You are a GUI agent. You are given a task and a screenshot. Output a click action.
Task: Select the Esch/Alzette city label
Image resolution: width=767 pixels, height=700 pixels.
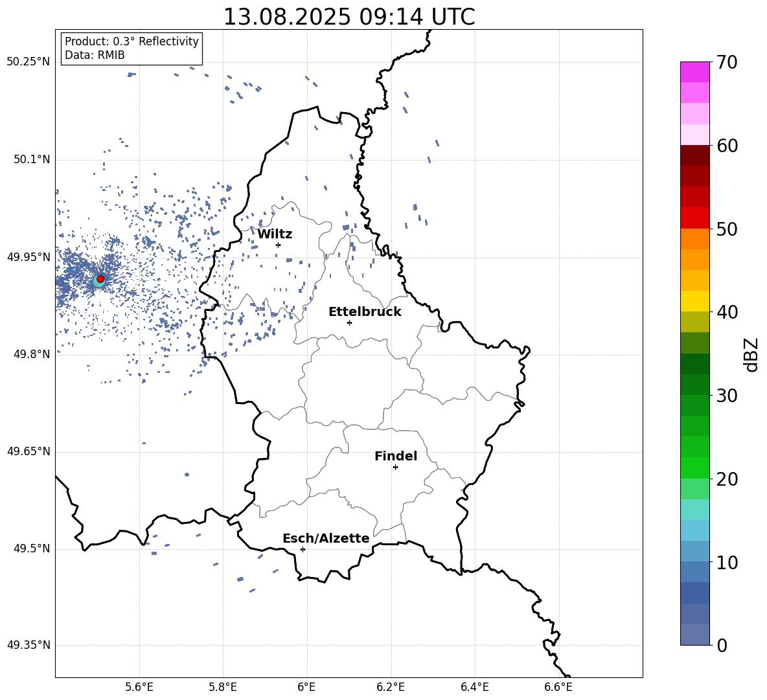(x=326, y=539)
